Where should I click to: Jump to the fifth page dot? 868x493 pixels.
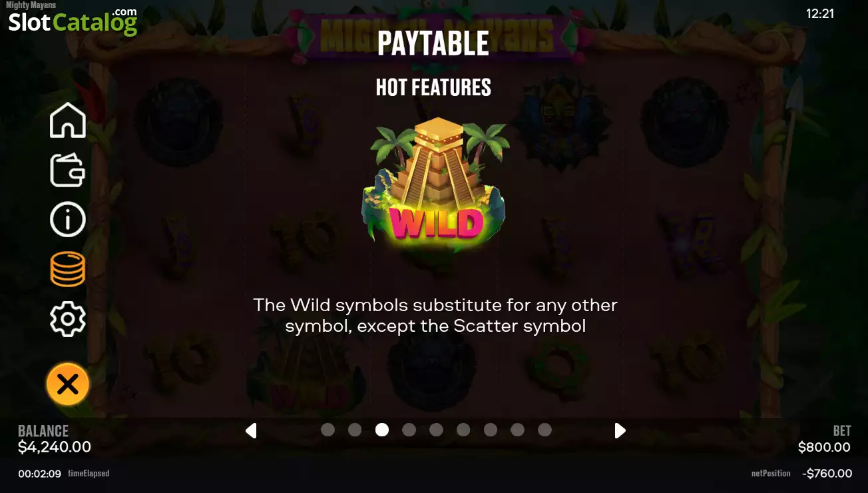click(436, 430)
